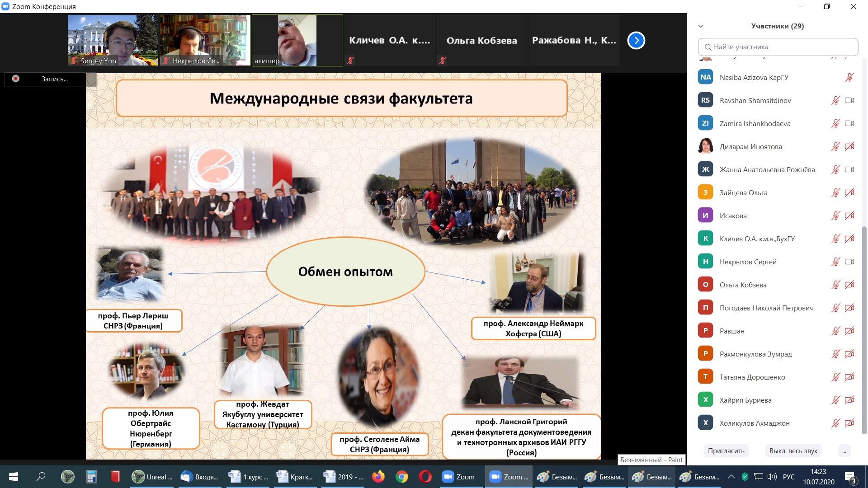Select participant Погодаев Николай Петрович
This screenshot has width=868, height=488.
pyautogui.click(x=766, y=308)
